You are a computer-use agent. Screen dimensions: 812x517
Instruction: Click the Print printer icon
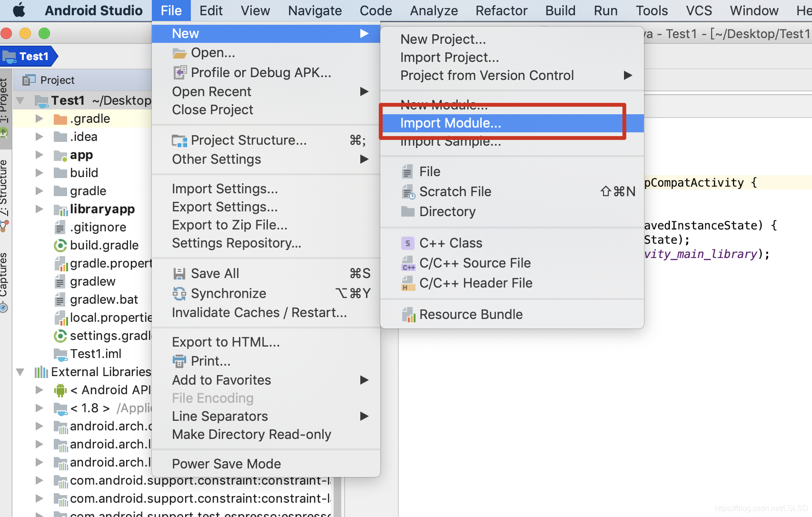point(179,361)
